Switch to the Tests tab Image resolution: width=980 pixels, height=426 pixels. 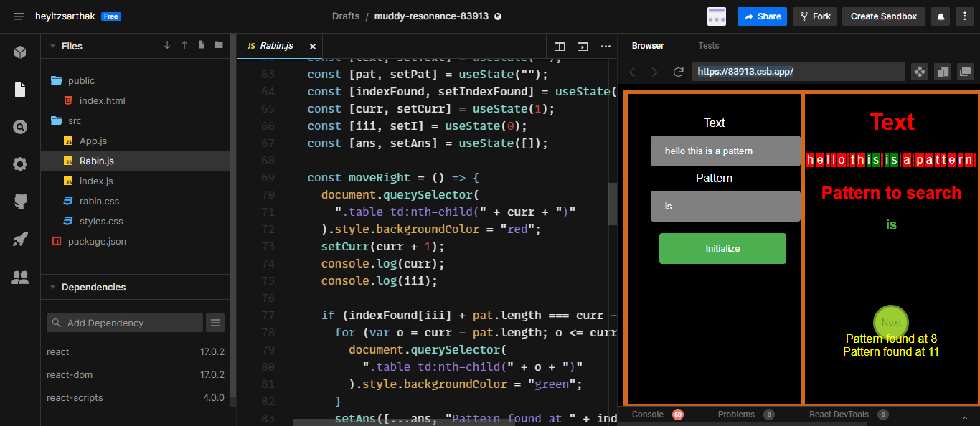pyautogui.click(x=708, y=45)
